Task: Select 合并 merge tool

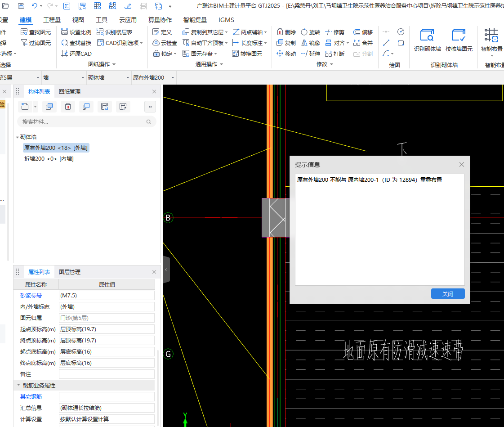Action: tap(363, 43)
